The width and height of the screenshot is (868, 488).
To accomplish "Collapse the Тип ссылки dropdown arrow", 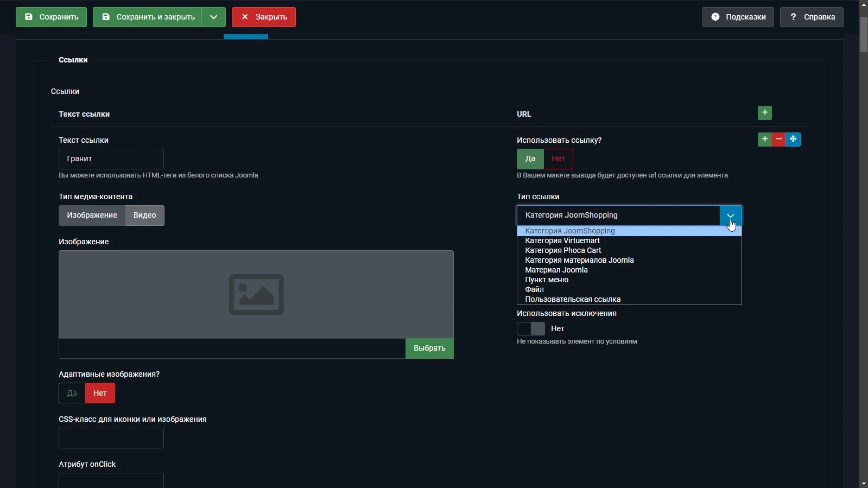I will [730, 216].
